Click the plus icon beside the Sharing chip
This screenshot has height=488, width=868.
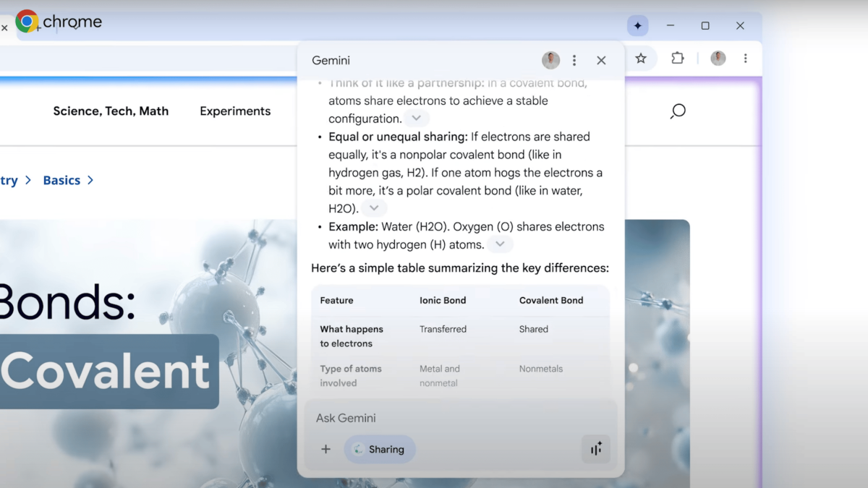point(325,450)
